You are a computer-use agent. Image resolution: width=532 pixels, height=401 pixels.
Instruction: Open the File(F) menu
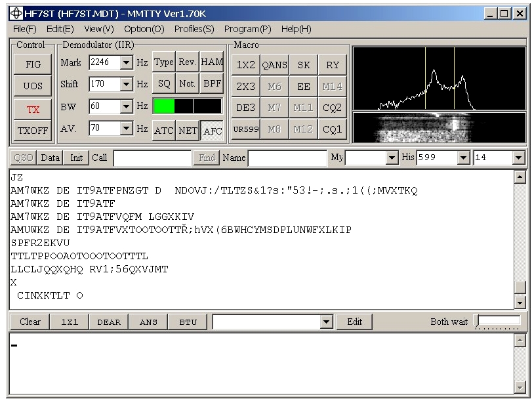tap(24, 29)
